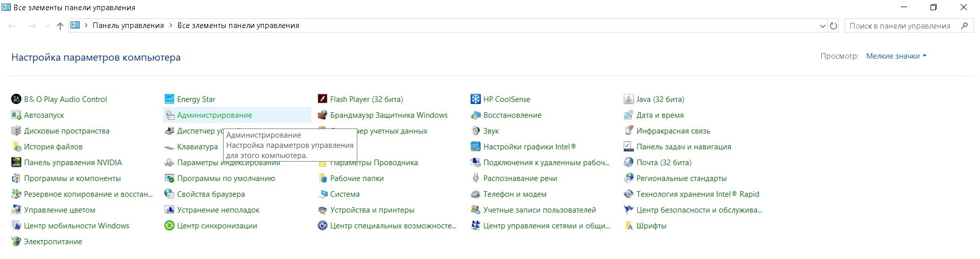Open the HP CoolSense snowflake icon

(x=475, y=99)
